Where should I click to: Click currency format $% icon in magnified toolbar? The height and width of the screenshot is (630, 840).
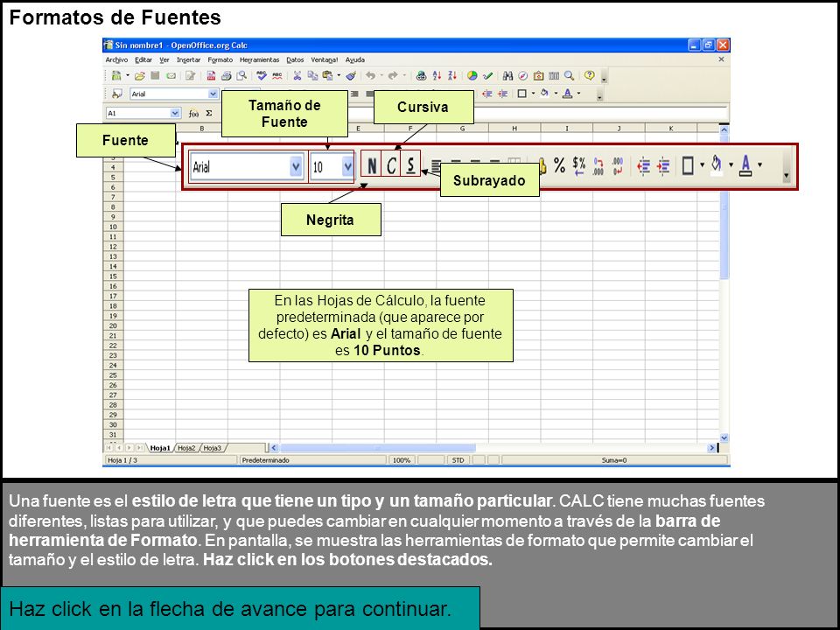(578, 165)
